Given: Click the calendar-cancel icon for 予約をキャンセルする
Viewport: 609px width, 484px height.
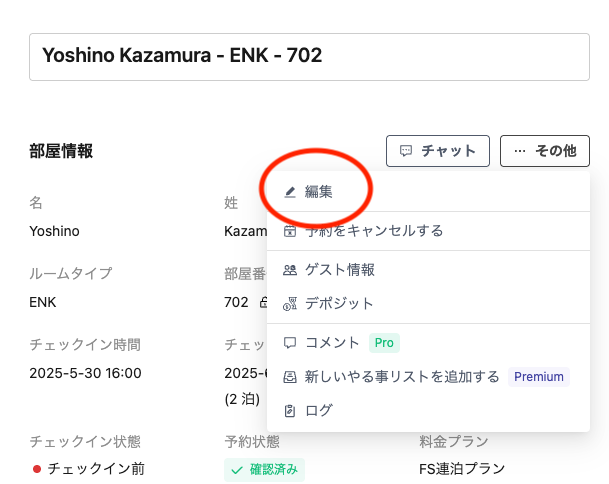Looking at the screenshot, I should click(x=290, y=231).
